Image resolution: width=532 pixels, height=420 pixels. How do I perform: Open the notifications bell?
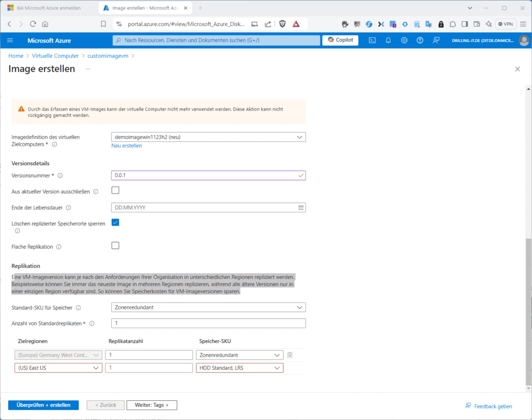[388, 40]
